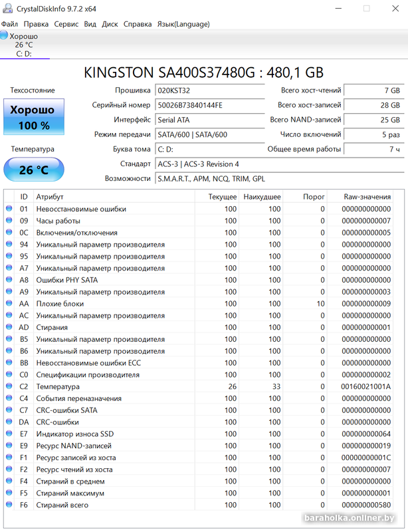Viewport: 408px width, 532px height.
Task: Open the Правка menu
Action: click(x=36, y=24)
